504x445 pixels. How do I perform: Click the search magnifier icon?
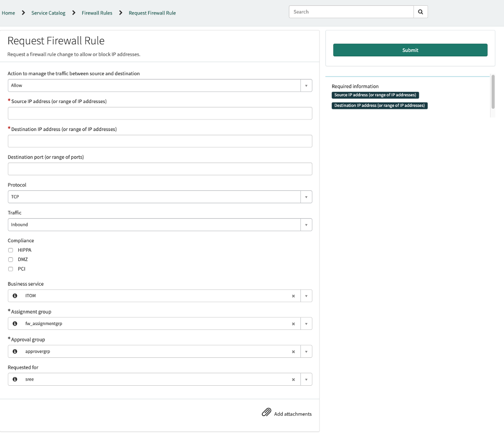click(420, 12)
